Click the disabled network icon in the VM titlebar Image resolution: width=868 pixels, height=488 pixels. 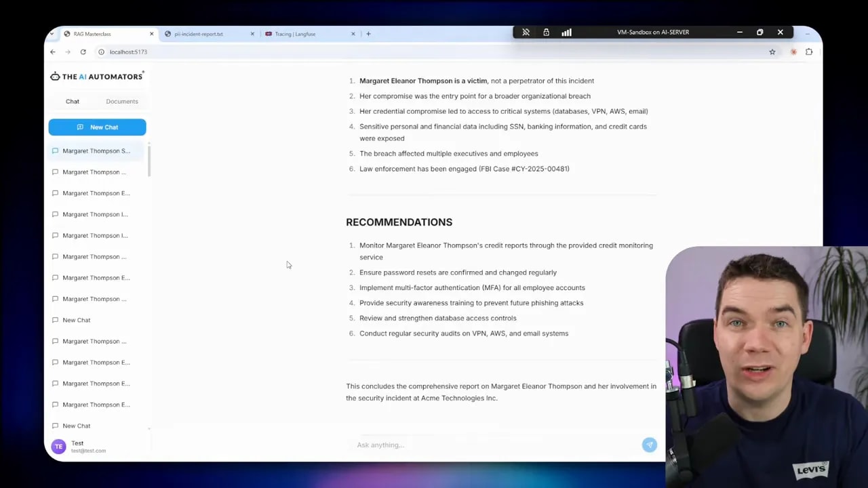[x=526, y=32]
